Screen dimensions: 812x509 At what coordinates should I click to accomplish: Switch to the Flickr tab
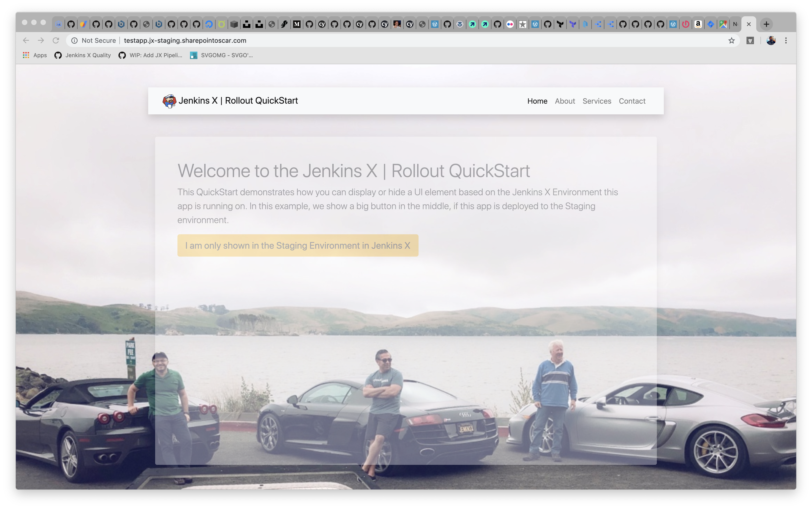tap(510, 24)
